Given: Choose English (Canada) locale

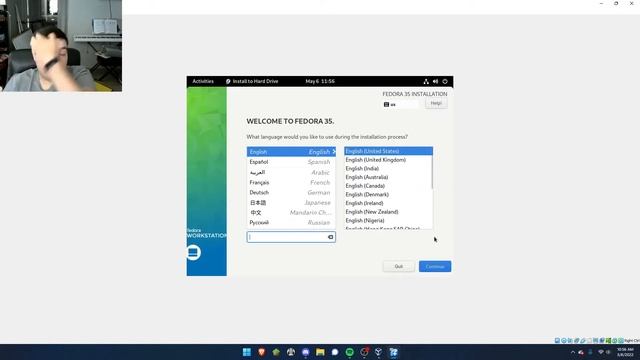Looking at the screenshot, I should (388, 186).
